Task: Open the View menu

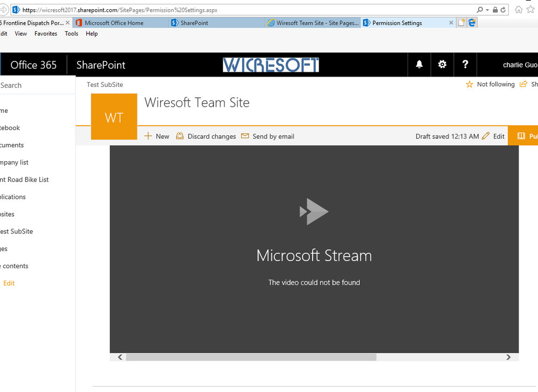Action: click(x=20, y=33)
